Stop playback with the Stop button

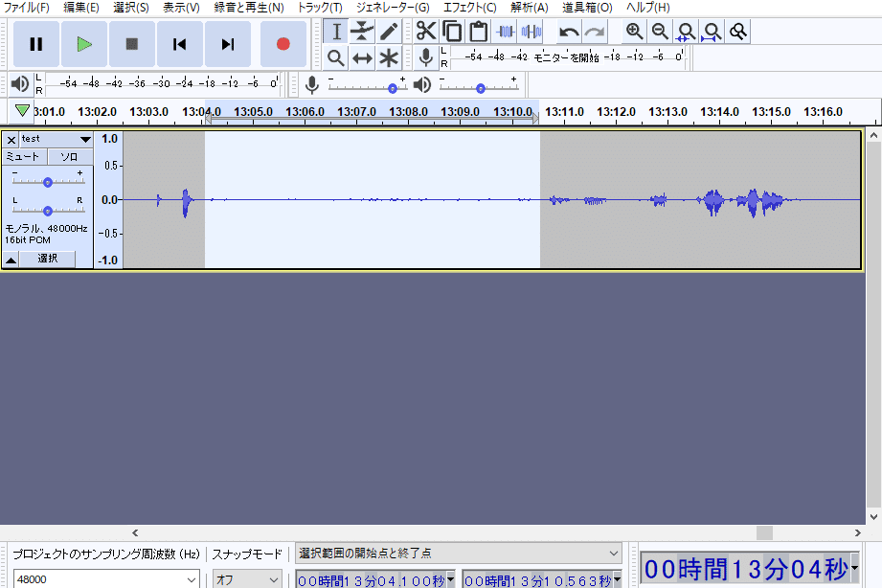tap(131, 44)
